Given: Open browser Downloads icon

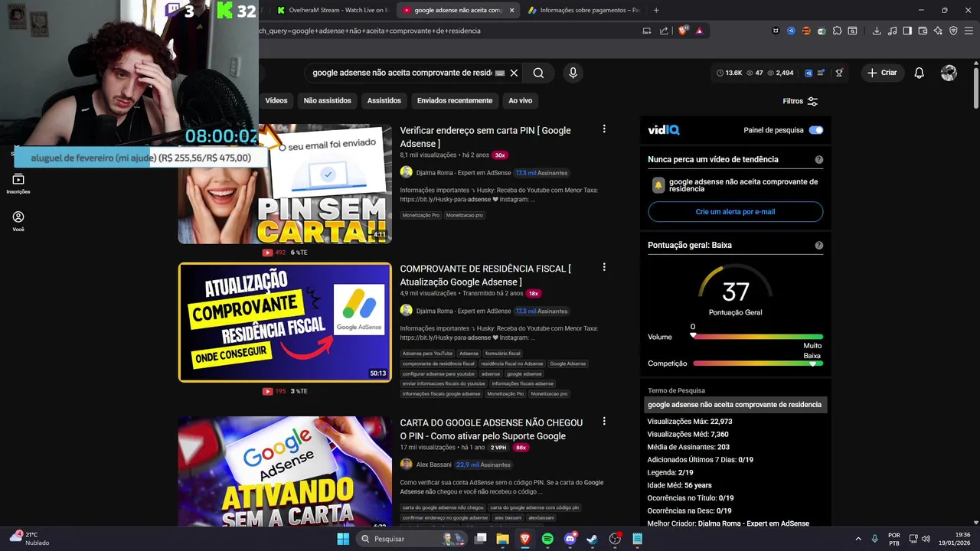Looking at the screenshot, I should click(x=877, y=31).
